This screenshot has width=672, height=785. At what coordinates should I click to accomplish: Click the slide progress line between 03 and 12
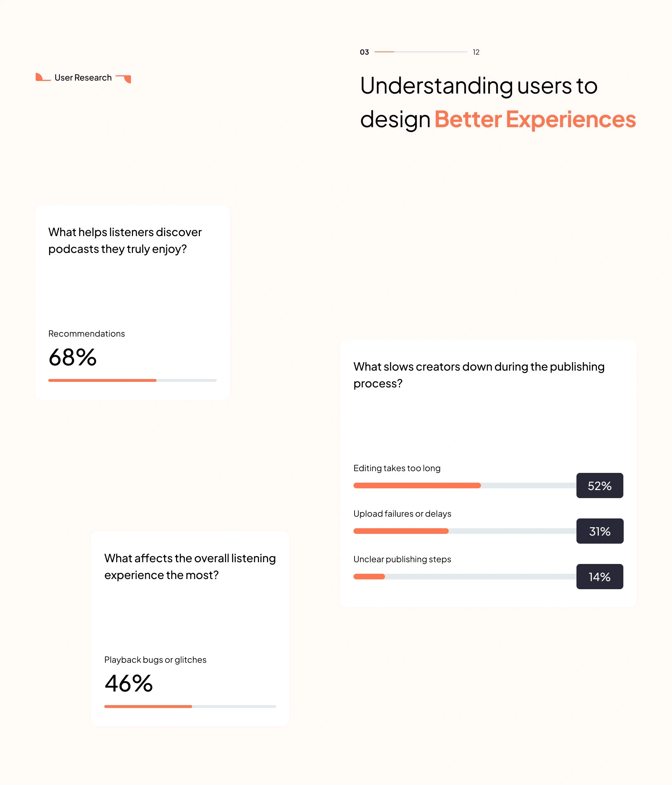(421, 52)
